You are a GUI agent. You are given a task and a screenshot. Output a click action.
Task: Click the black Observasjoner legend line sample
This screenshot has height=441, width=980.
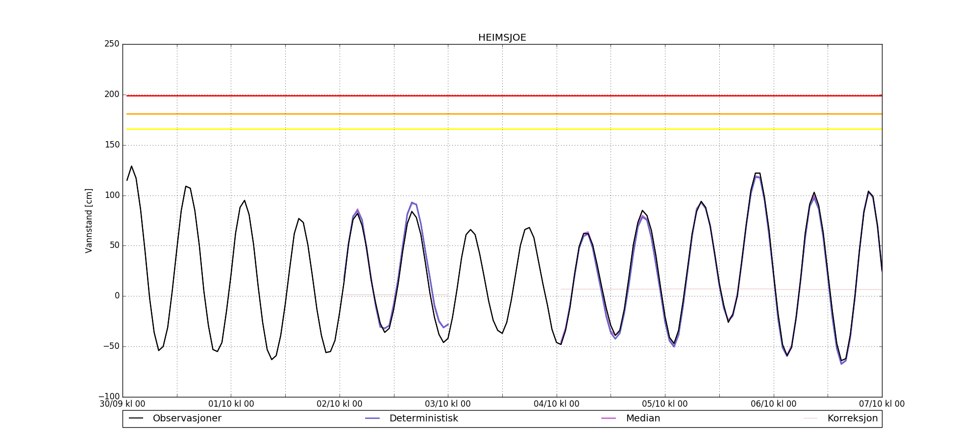click(136, 418)
